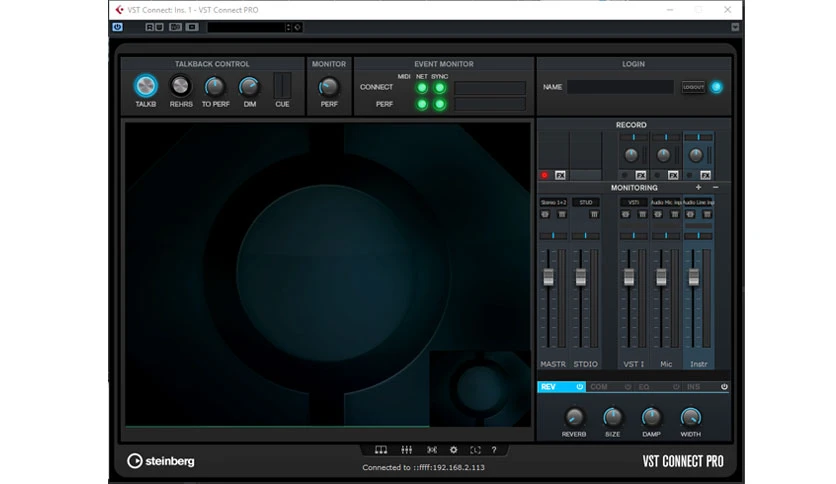Open the STUD routing selector
The width and height of the screenshot is (836, 484).
586,203
